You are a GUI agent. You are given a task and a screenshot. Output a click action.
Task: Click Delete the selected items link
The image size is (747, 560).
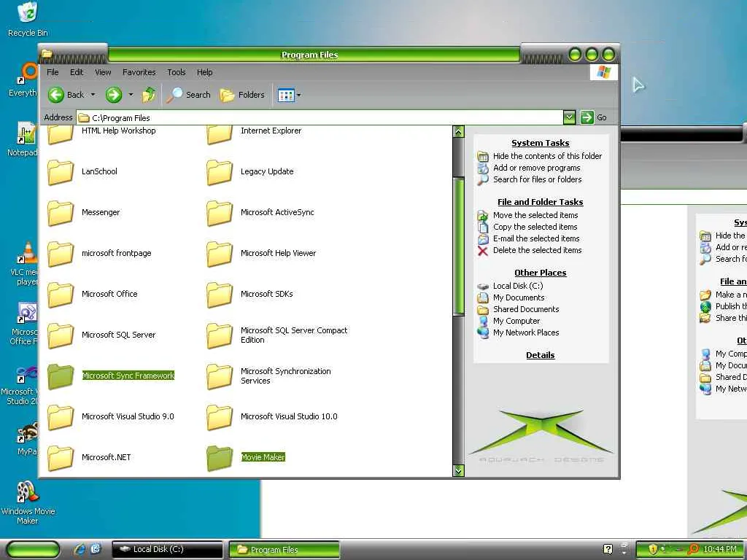[538, 251]
